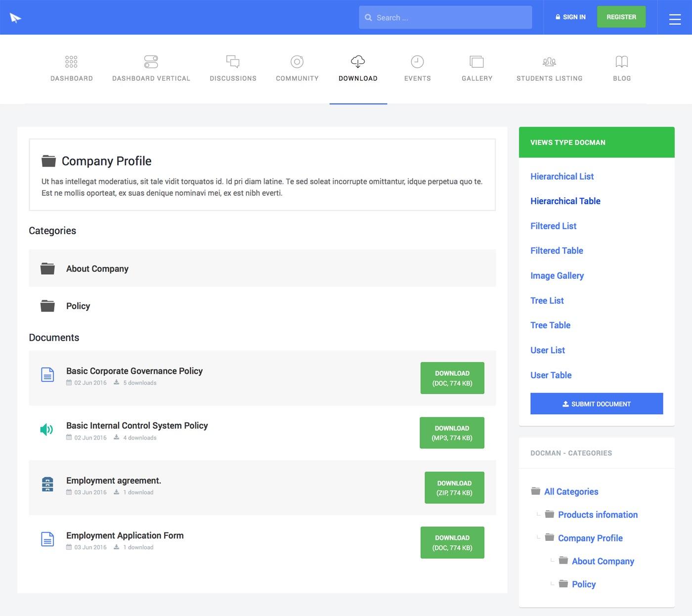Click the Company Profile folder icon in sidebar tree
This screenshot has height=616, width=692.
(550, 537)
